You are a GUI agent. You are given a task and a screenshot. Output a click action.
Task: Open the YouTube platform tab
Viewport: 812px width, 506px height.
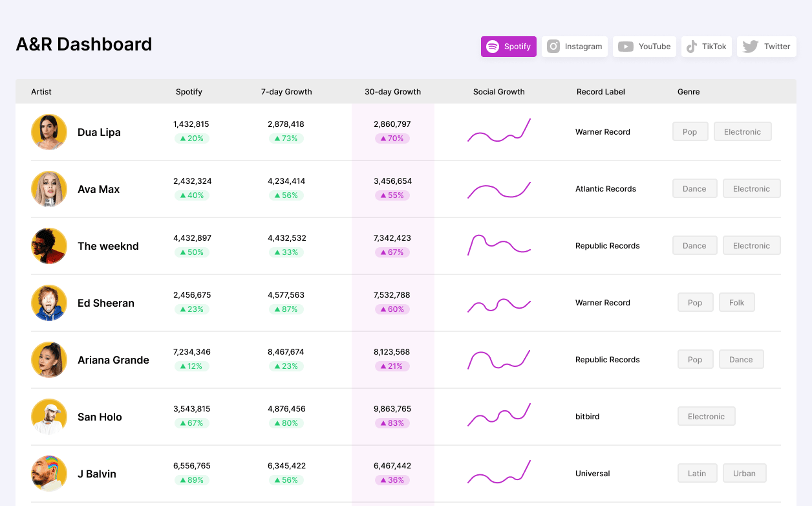point(645,47)
